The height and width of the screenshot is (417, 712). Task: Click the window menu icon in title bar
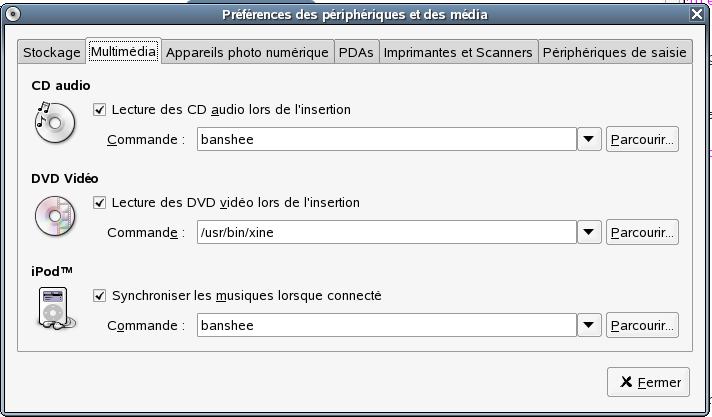click(13, 14)
